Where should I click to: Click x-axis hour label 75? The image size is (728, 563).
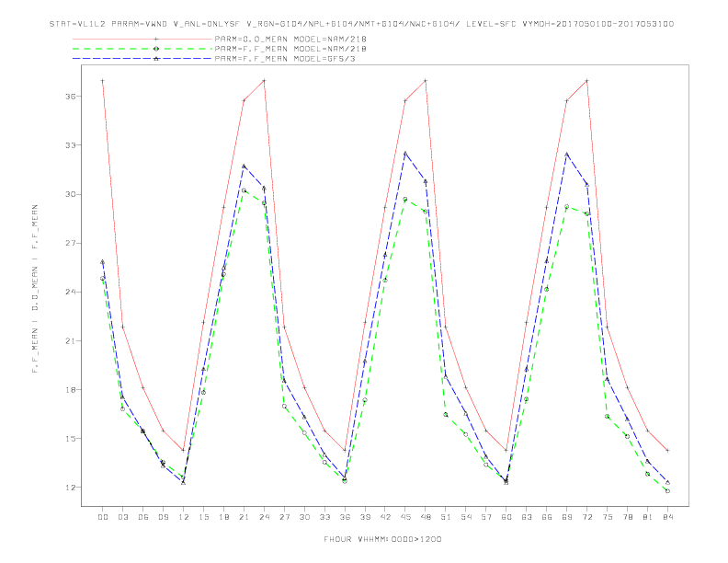click(608, 517)
